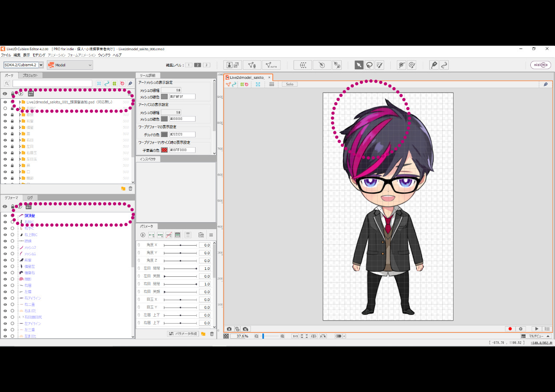Click the パラメータ作成 button

point(183,334)
